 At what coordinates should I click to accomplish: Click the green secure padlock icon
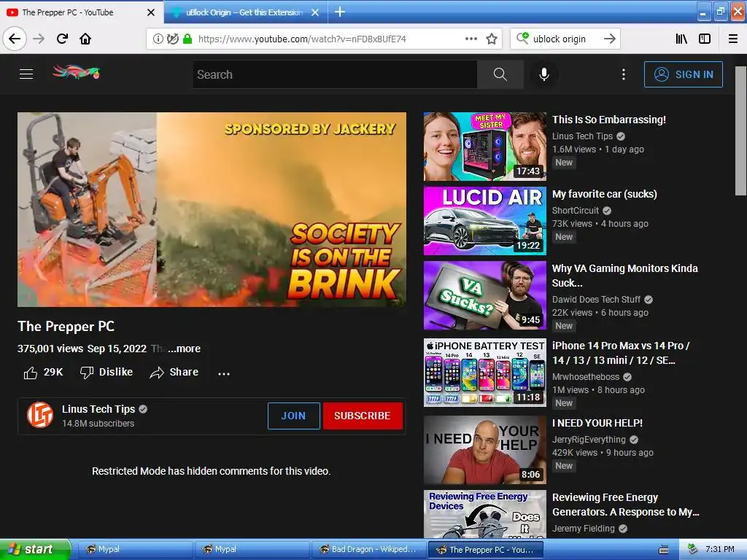187,39
